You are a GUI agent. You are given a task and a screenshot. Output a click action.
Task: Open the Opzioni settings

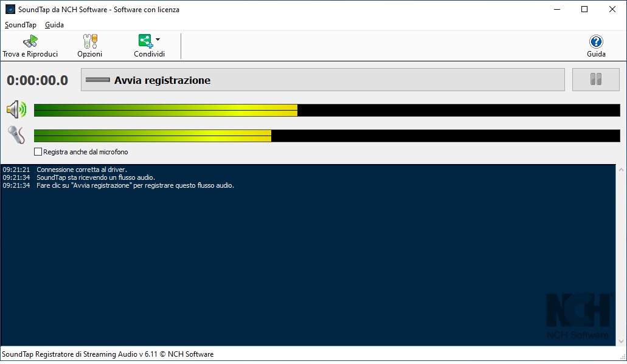(x=89, y=46)
